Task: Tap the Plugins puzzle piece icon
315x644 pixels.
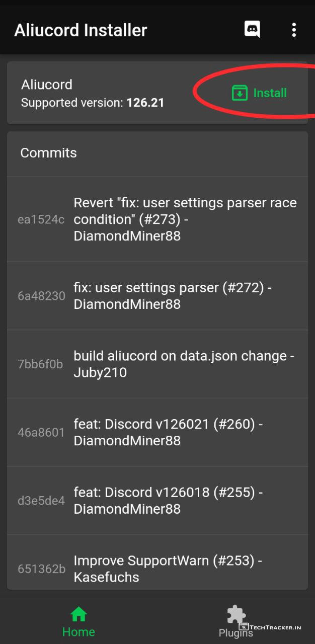Action: coord(236,614)
